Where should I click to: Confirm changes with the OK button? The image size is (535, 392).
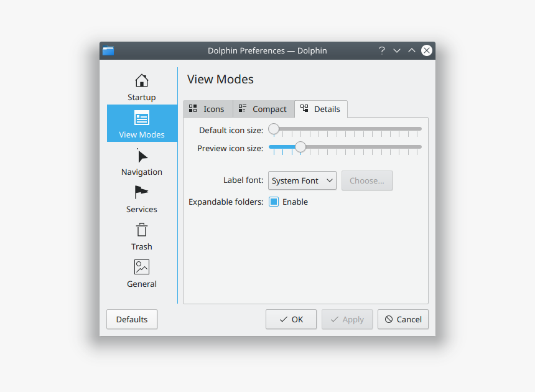pyautogui.click(x=291, y=319)
